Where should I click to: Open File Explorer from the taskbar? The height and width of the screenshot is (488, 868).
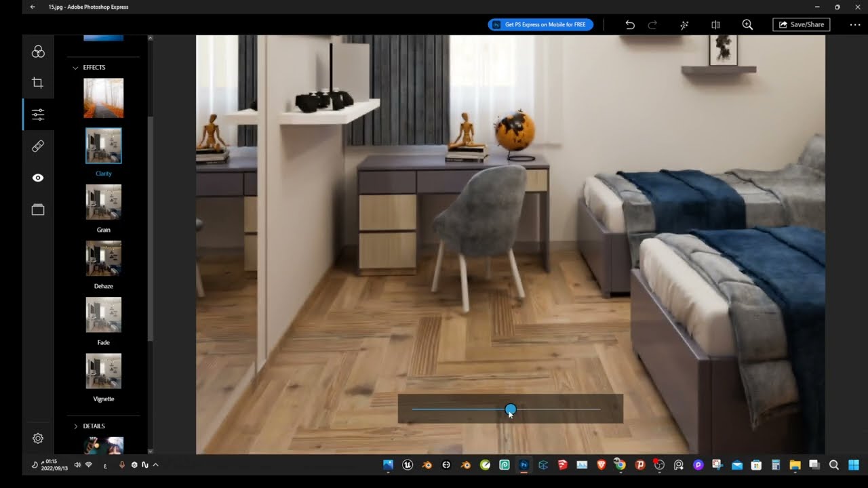(795, 465)
